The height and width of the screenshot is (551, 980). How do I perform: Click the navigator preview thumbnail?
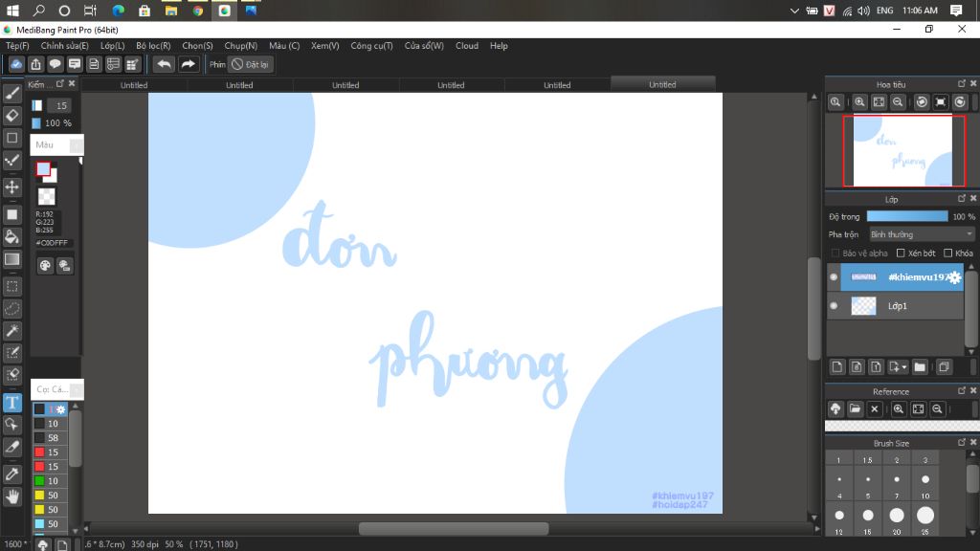903,151
